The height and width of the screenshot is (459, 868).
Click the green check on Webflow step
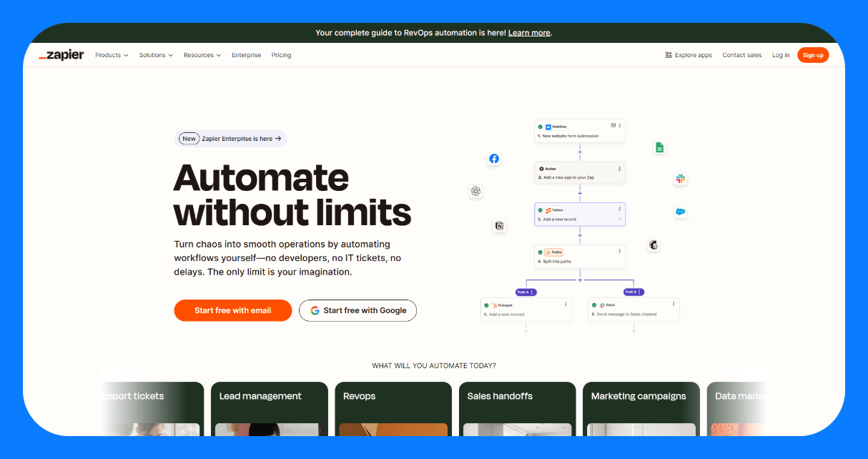(x=541, y=127)
